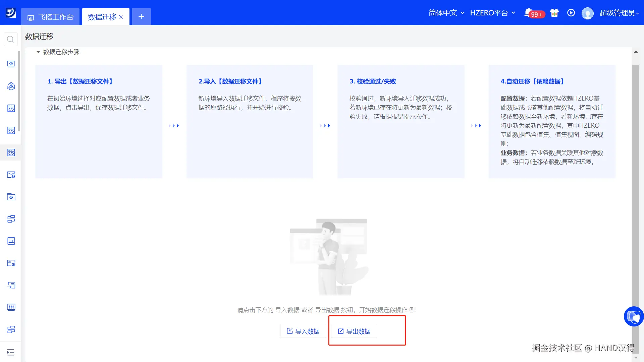The image size is (644, 362).
Task: Open the floating assistant icon
Action: click(x=633, y=316)
